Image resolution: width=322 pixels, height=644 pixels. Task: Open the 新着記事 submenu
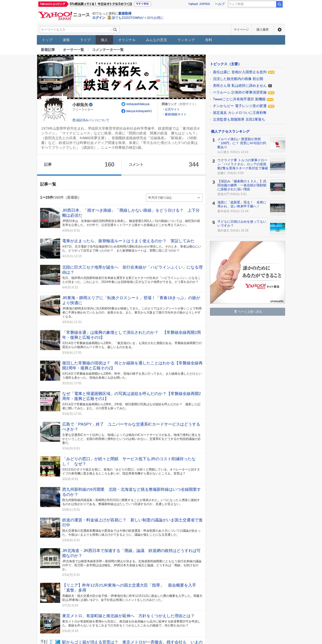[48, 50]
